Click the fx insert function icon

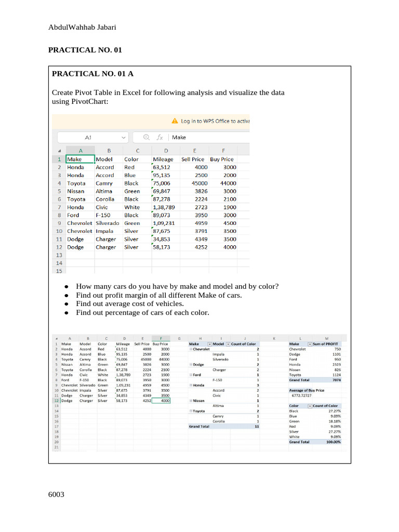point(159,137)
